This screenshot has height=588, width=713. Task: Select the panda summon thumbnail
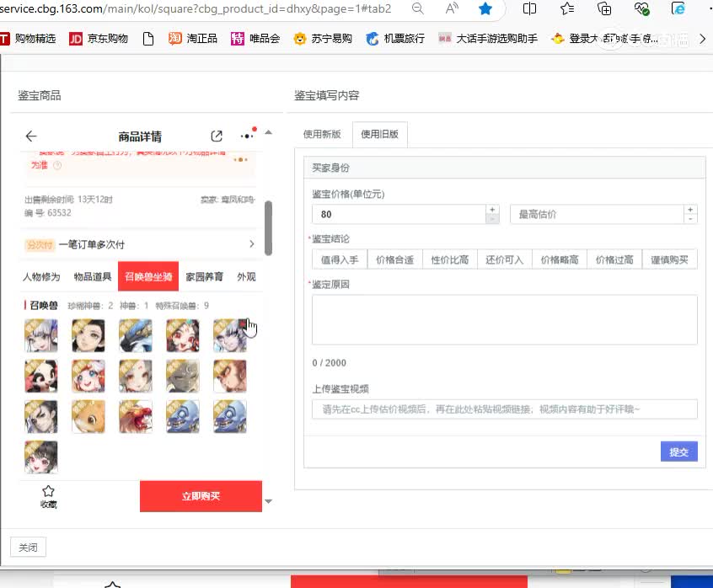41,377
